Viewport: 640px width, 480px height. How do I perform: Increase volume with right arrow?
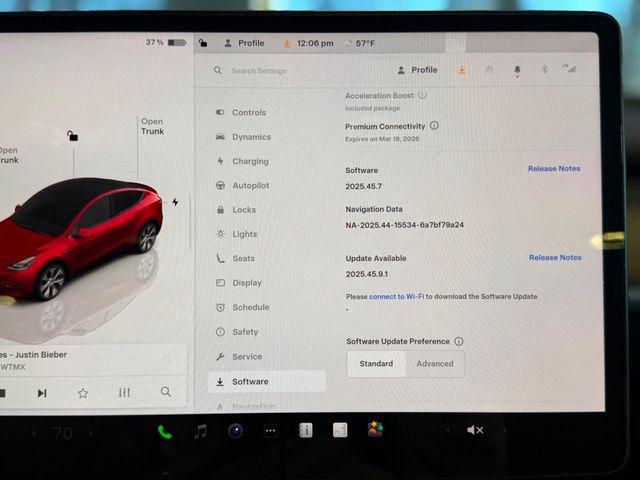tap(504, 430)
